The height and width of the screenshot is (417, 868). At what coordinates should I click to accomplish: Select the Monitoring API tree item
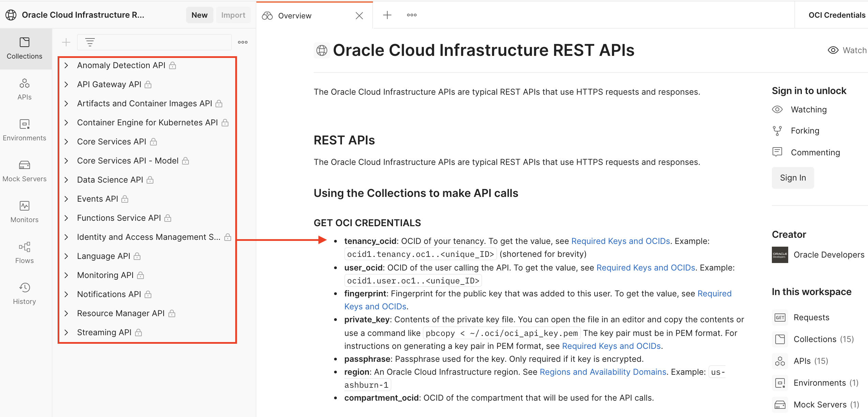pos(105,275)
